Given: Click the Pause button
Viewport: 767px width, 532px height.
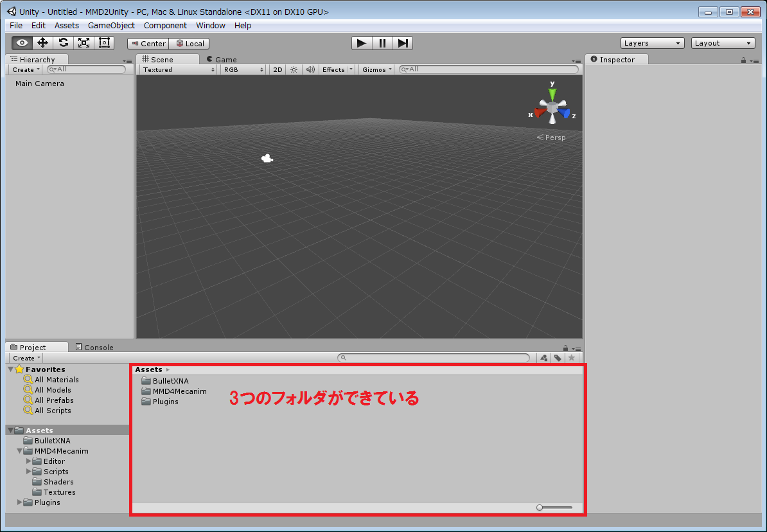Looking at the screenshot, I should pos(382,43).
